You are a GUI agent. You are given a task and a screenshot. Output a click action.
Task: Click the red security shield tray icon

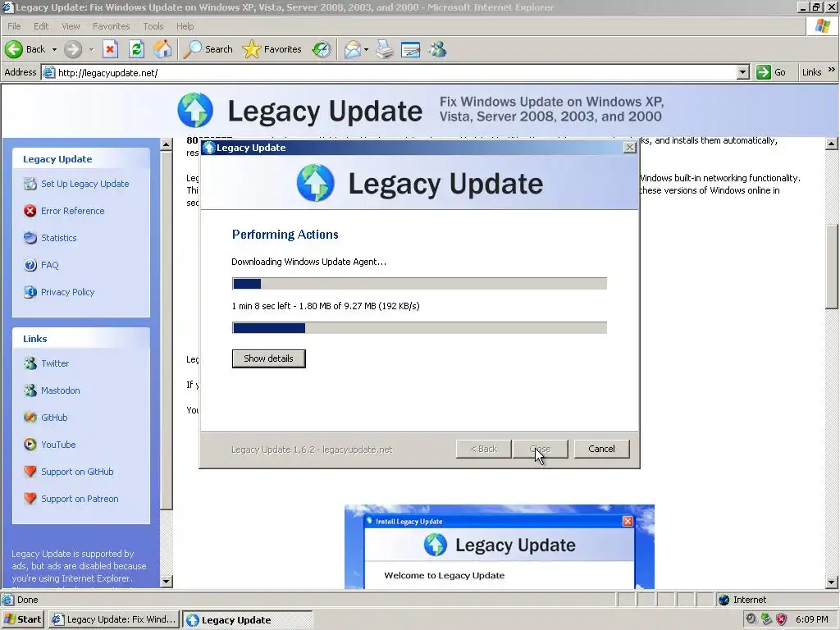[781, 619]
